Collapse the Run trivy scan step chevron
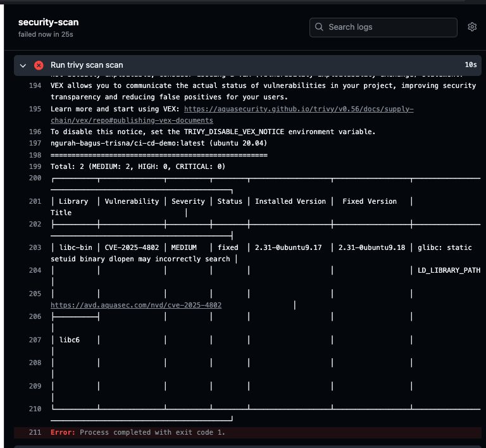This screenshot has width=486, height=448. click(23, 65)
